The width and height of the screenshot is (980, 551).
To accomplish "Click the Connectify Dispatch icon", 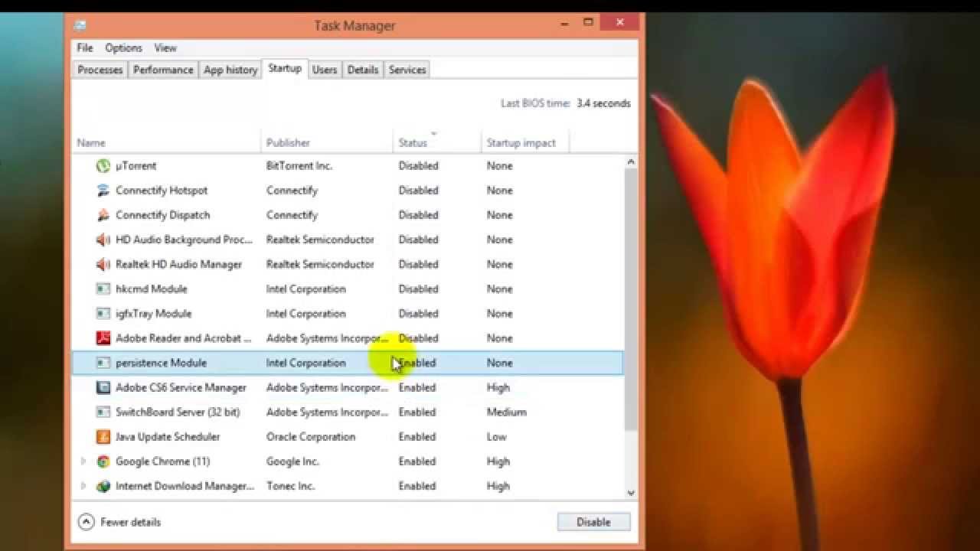I will pyautogui.click(x=103, y=214).
